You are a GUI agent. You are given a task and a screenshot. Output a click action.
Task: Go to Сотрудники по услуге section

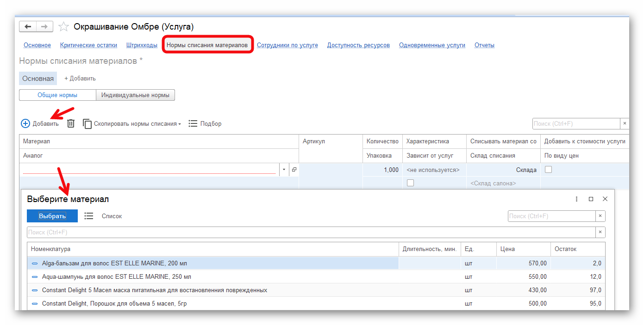pyautogui.click(x=287, y=45)
